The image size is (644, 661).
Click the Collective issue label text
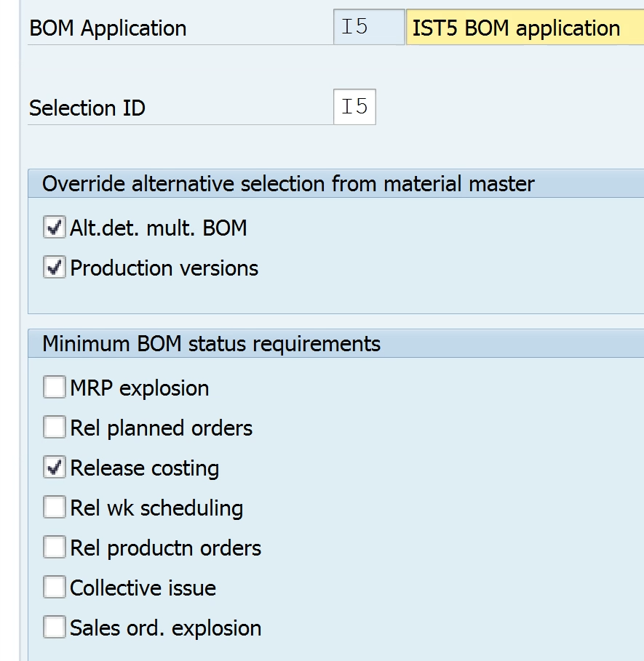pos(143,588)
